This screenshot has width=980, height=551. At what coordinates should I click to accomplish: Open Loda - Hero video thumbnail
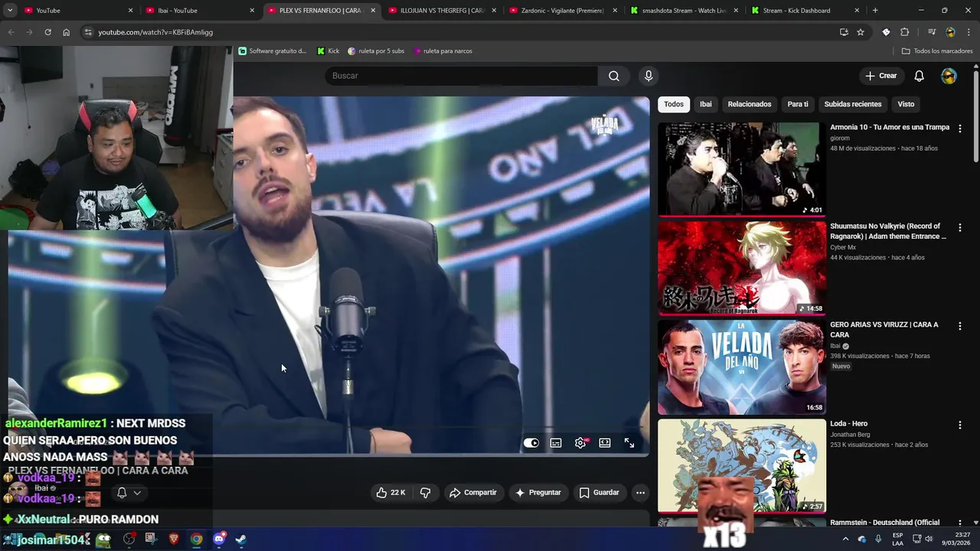pyautogui.click(x=742, y=465)
